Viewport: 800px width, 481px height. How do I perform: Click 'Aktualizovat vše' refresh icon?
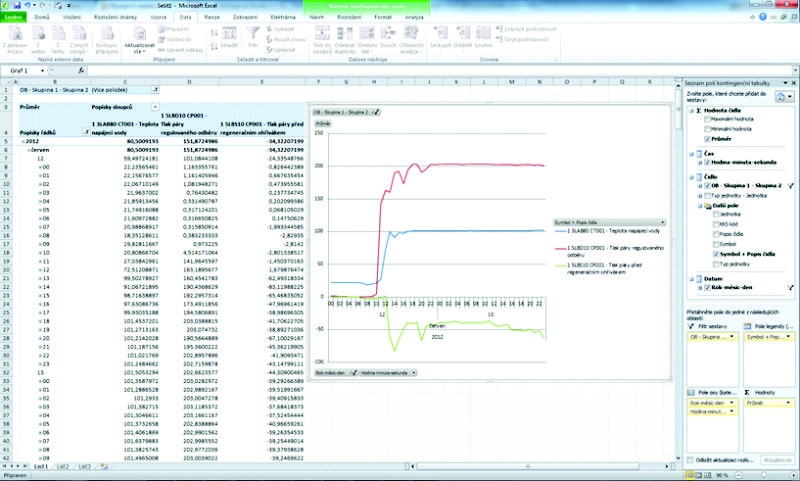[x=139, y=34]
